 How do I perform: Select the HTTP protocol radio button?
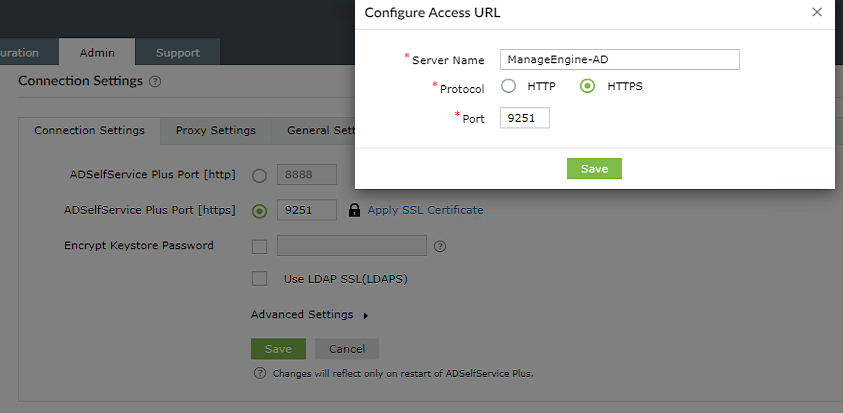(x=509, y=86)
